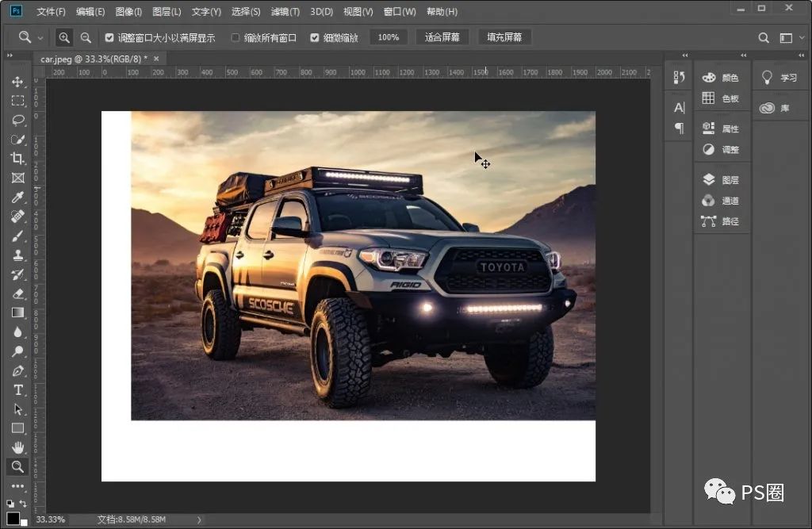Open the workspace switcher dropdown
The image size is (812, 529).
[792, 37]
